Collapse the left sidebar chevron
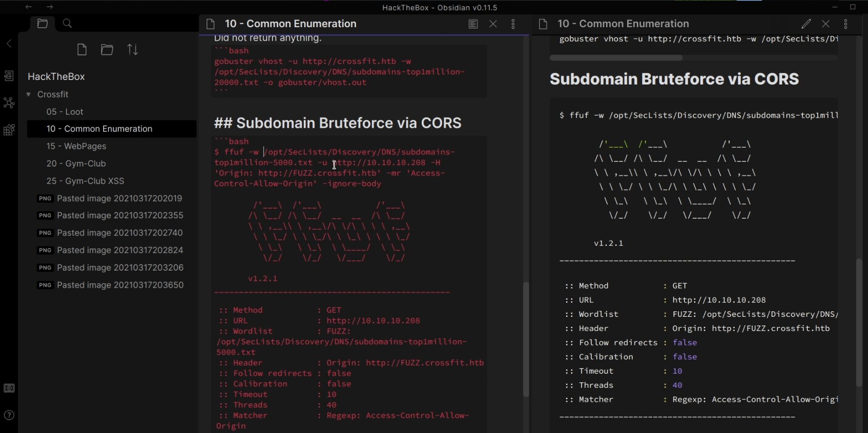The height and width of the screenshot is (433, 868). [9, 44]
